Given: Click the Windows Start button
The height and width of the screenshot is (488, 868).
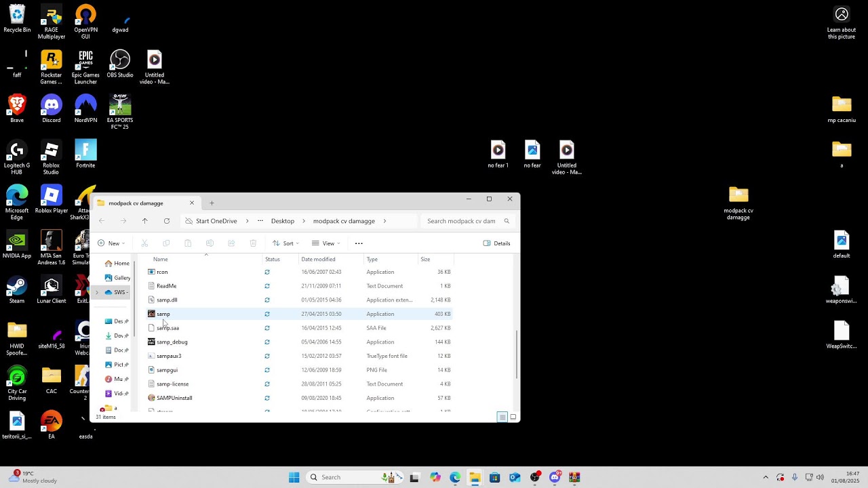Looking at the screenshot, I should [x=294, y=477].
